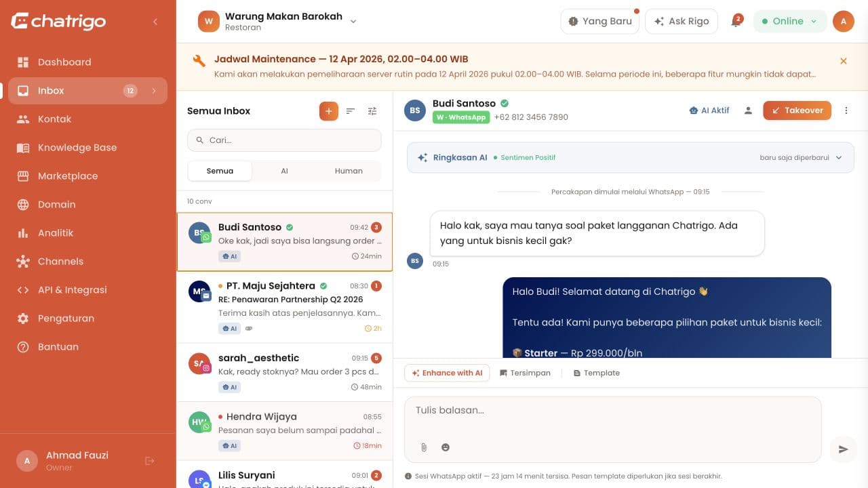The height and width of the screenshot is (488, 868).
Task: Go to Analitik menu item
Action: 87,233
